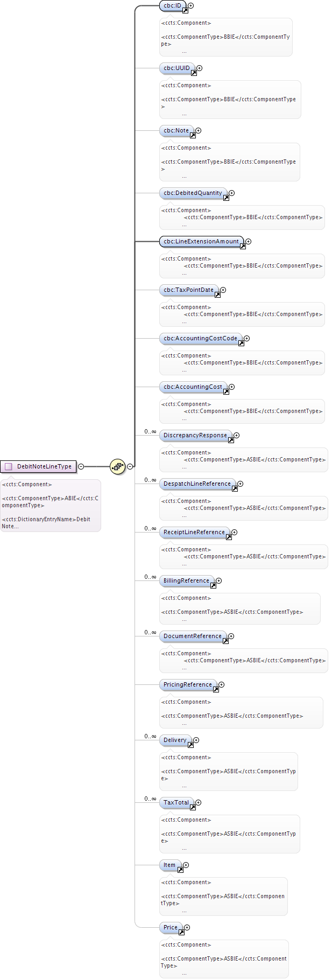This screenshot has height=980, width=332.
Task: Expand the cbc:AccountingCost node
Action: [232, 387]
